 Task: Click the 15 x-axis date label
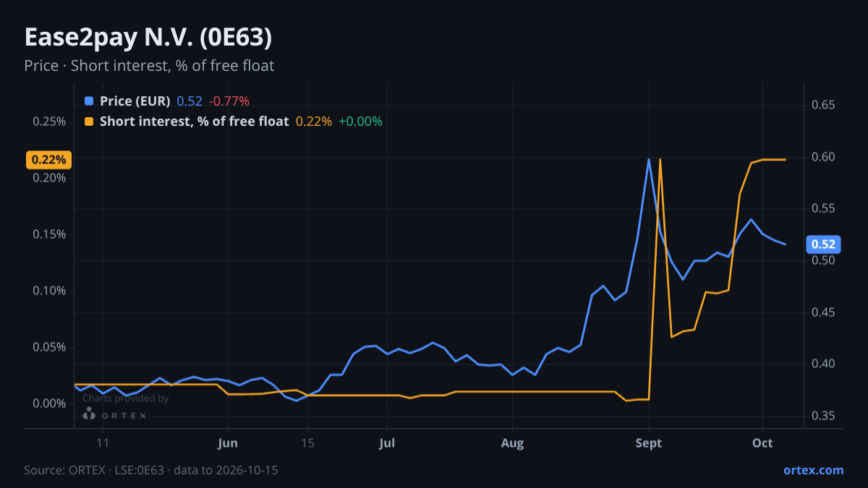coord(307,443)
